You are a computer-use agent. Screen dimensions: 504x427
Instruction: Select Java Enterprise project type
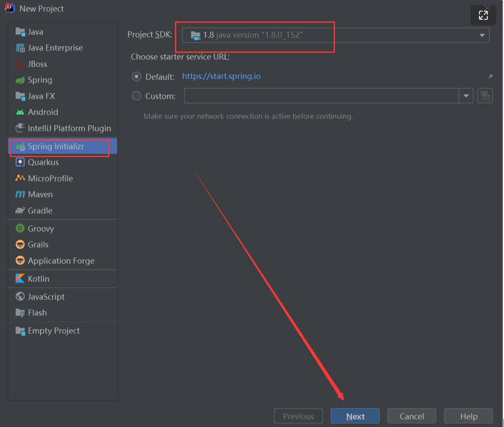pyautogui.click(x=63, y=48)
